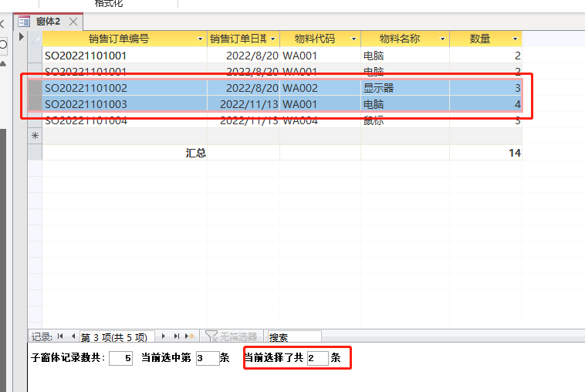Go to next record navigation button

[x=164, y=336]
